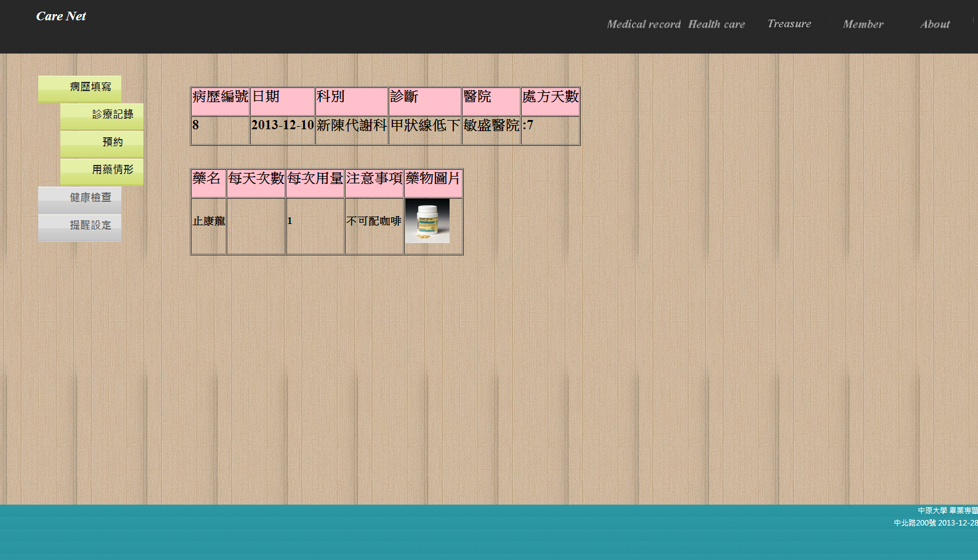The height and width of the screenshot is (560, 978).
Task: Select the 2013-12-10 date cell
Action: pyautogui.click(x=282, y=126)
